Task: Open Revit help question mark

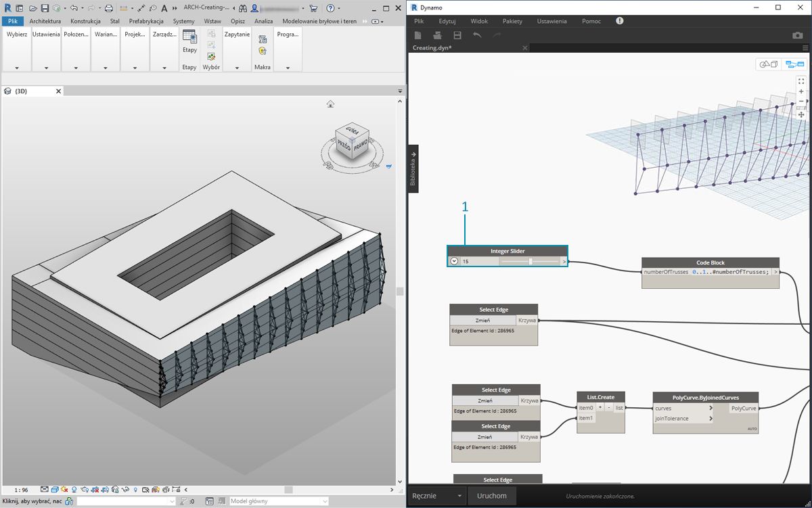Action: click(x=330, y=8)
